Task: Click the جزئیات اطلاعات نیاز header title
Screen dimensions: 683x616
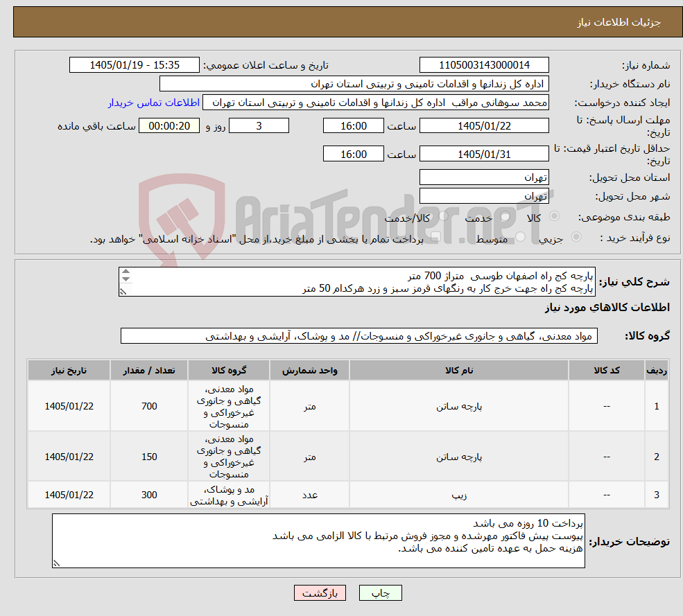Action: coord(619,22)
